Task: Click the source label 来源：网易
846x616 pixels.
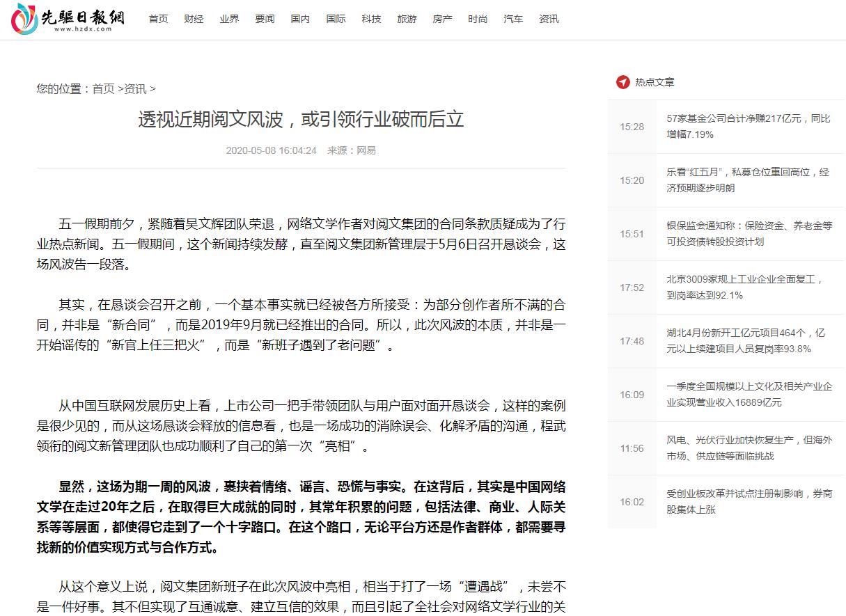Action: (x=352, y=150)
